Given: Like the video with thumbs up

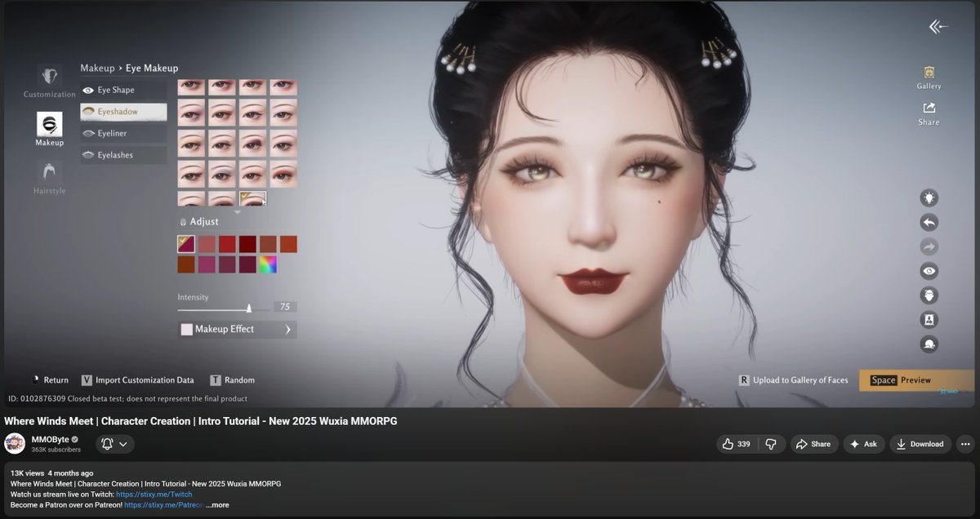Looking at the screenshot, I should tap(735, 444).
